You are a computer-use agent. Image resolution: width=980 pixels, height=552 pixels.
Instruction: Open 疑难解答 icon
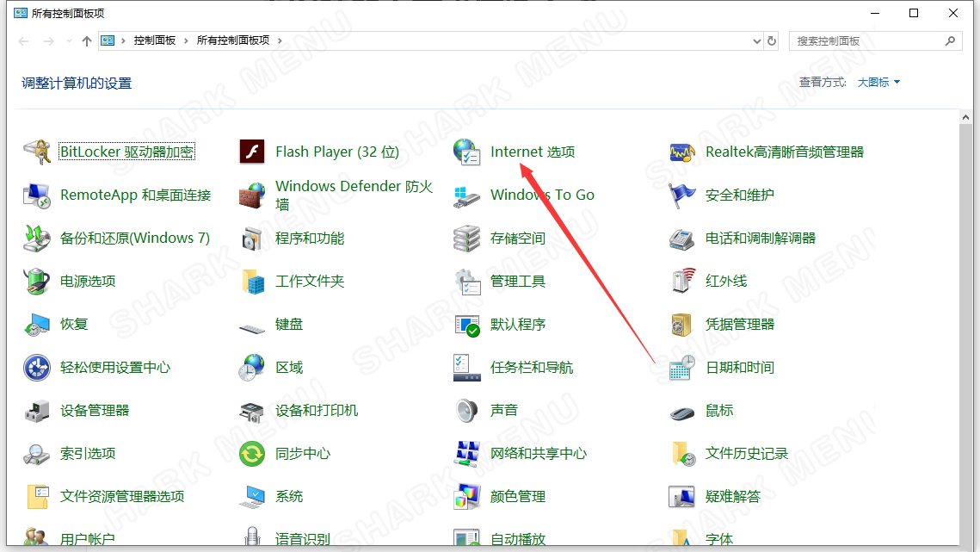(682, 498)
